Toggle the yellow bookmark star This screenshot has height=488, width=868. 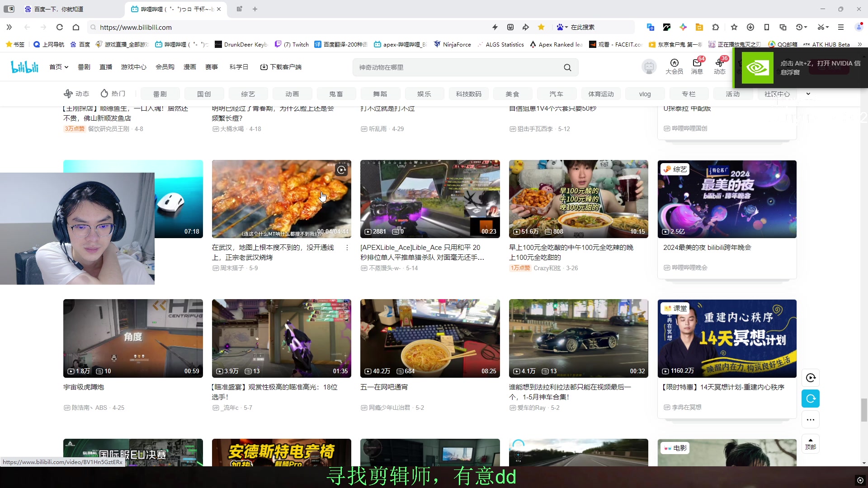[x=541, y=27]
